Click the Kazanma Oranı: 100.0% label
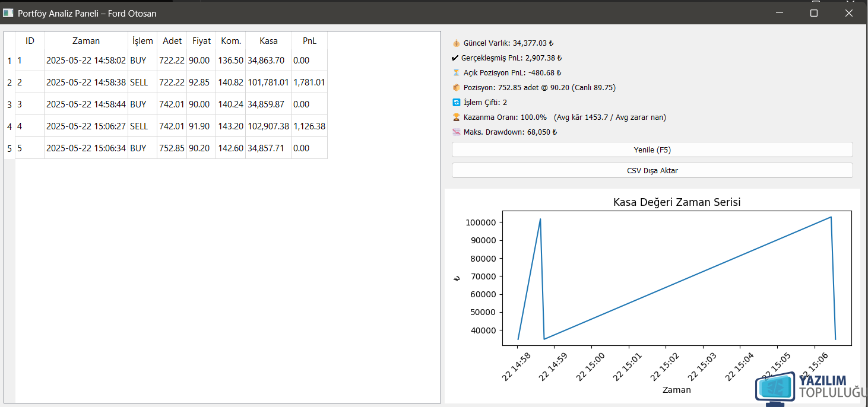The height and width of the screenshot is (407, 868). (x=505, y=117)
